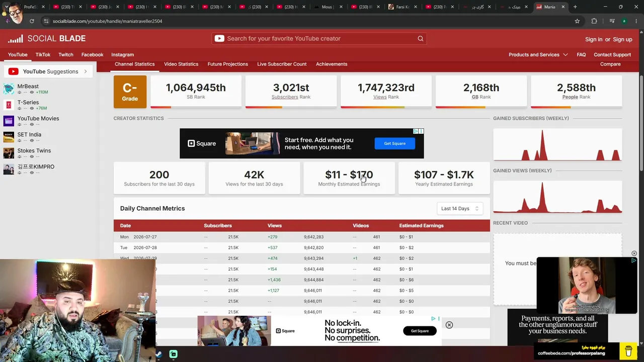Screen dimensions: 644x362
Task: Open the Last 14 Days dropdown
Action: point(460,209)
